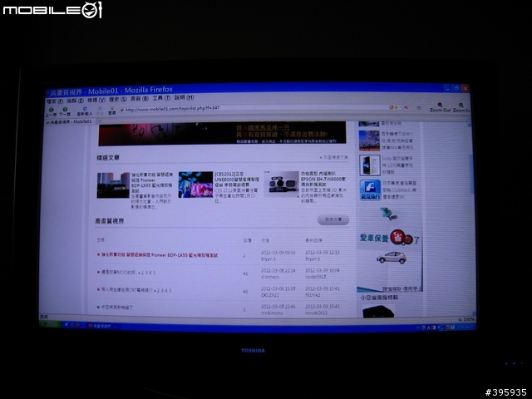Go to the Home page icon
The image size is (532, 399).
(112, 108)
